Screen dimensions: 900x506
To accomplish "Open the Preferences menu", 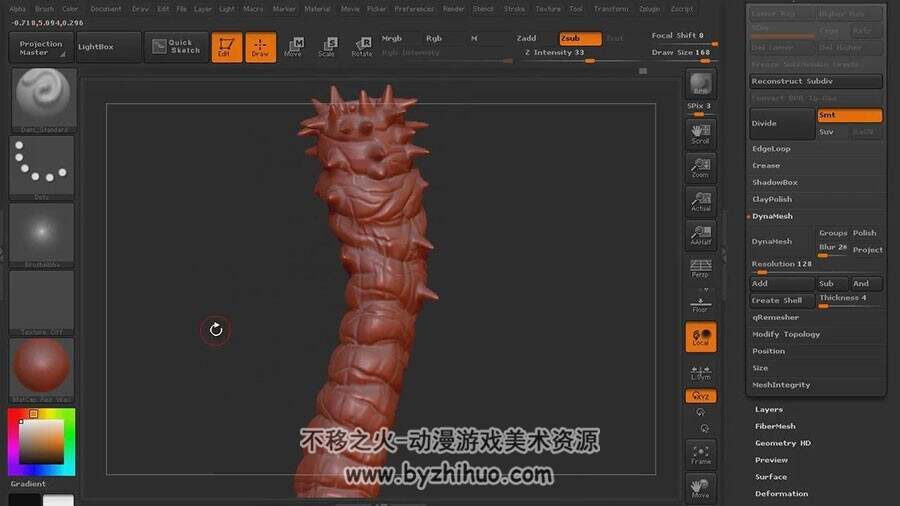I will (x=414, y=9).
